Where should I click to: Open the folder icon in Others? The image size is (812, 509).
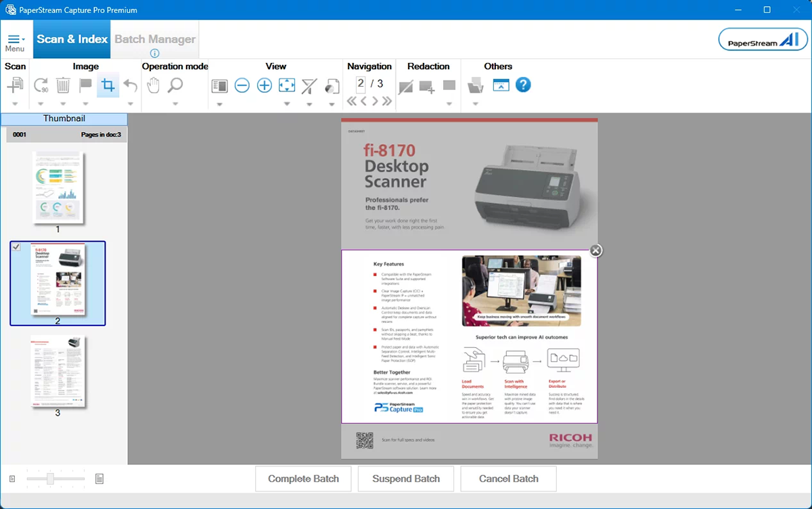[476, 86]
